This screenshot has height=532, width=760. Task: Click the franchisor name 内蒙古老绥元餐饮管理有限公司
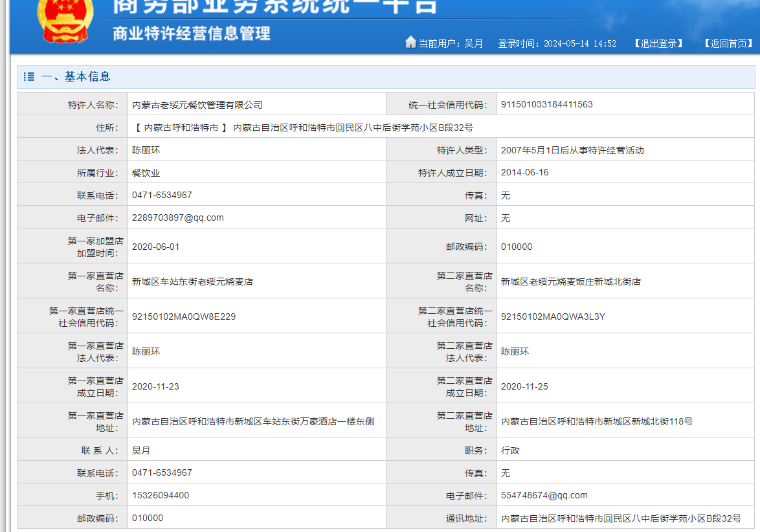tap(197, 105)
